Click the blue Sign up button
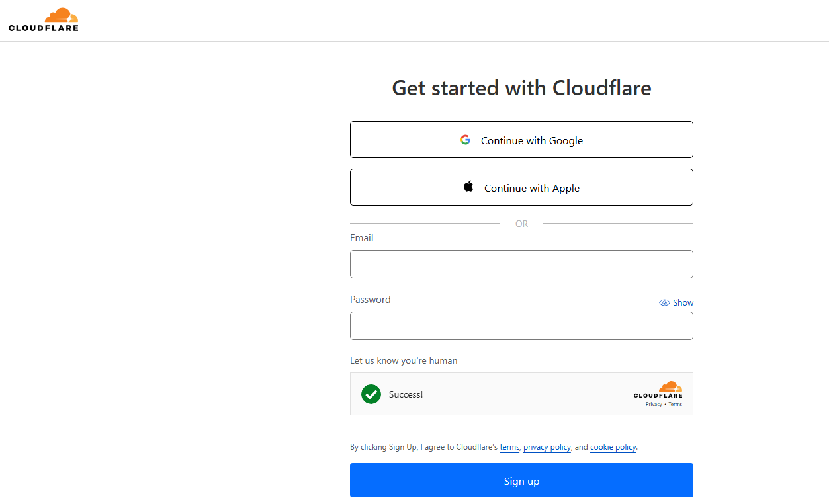Screen dimensions: 829x504 pyautogui.click(x=521, y=480)
